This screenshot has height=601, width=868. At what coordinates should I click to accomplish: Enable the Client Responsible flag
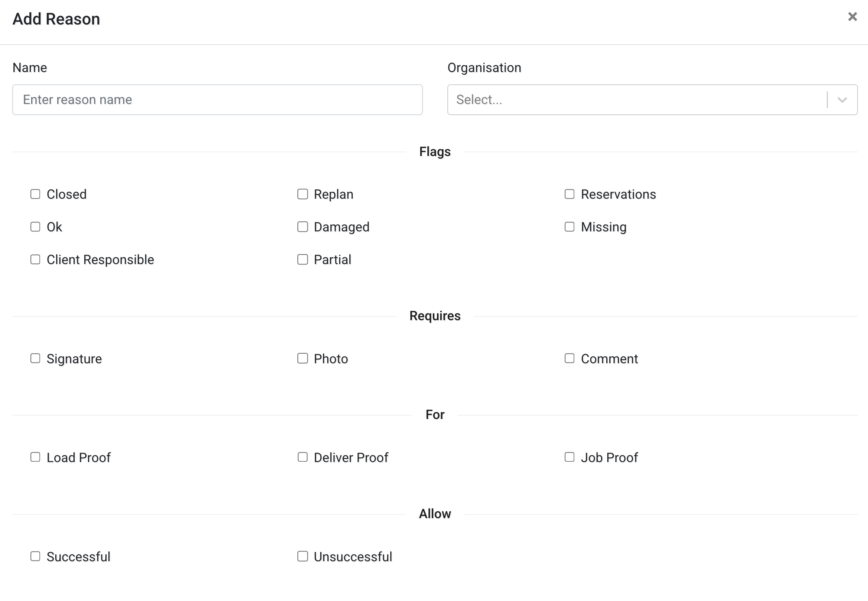pos(35,259)
